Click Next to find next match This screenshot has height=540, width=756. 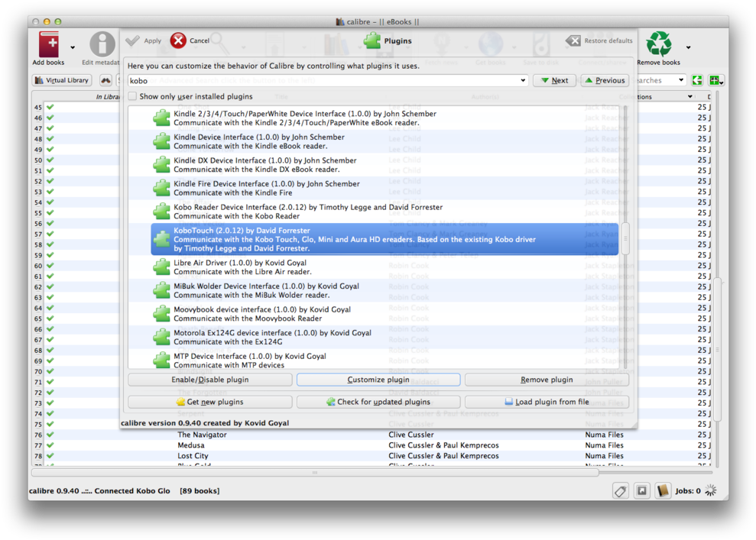pos(554,80)
